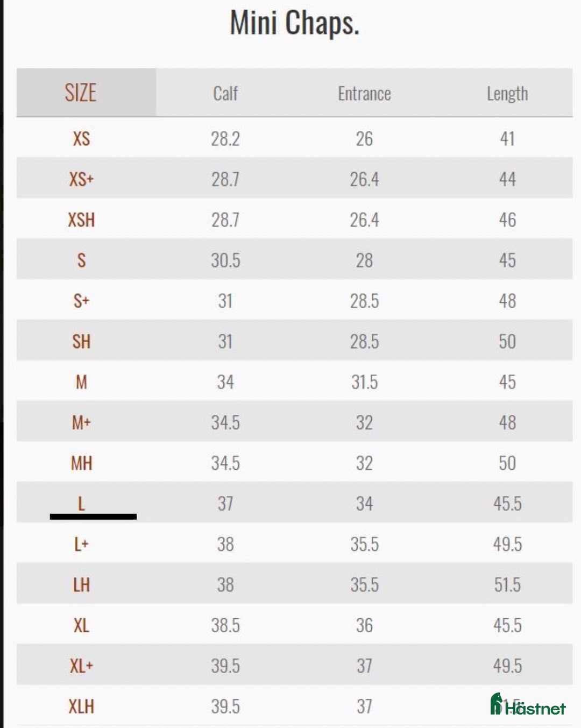This screenshot has width=581, height=728.
Task: Click entrance value 31.5 in M row
Action: (x=364, y=382)
